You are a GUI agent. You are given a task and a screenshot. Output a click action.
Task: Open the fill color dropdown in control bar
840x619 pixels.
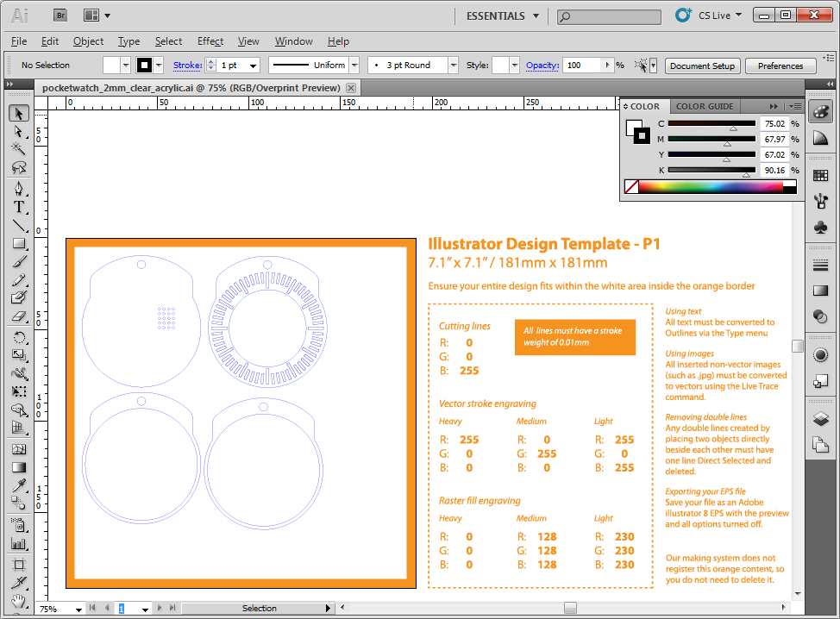click(x=125, y=66)
